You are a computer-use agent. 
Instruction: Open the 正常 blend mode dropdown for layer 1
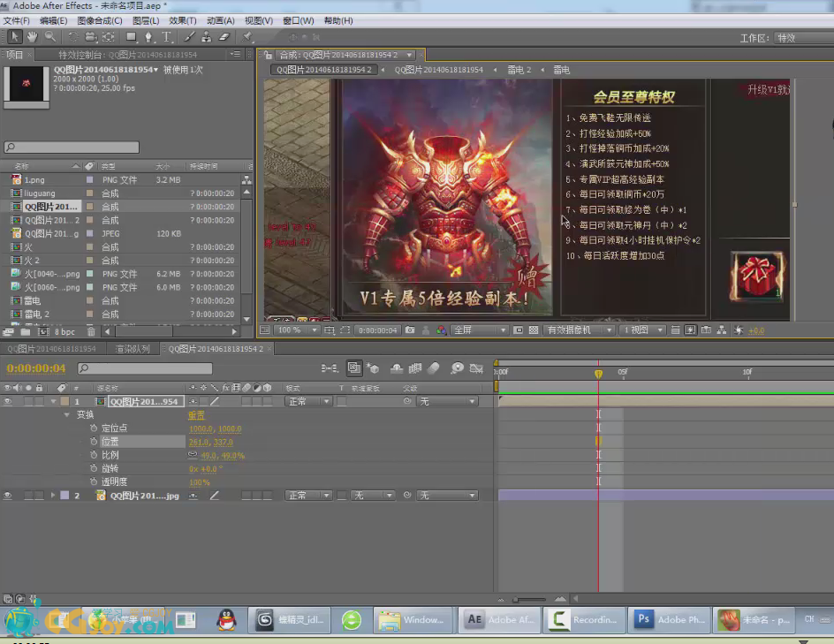[308, 401]
